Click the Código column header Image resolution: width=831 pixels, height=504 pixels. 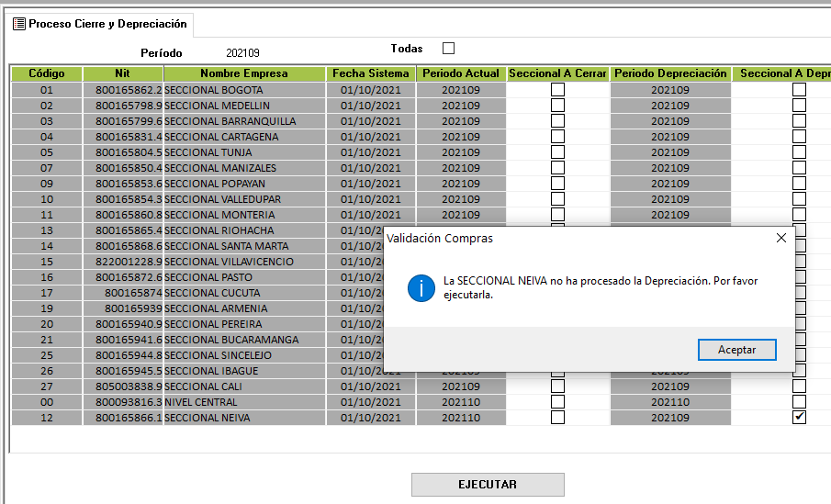(47, 73)
